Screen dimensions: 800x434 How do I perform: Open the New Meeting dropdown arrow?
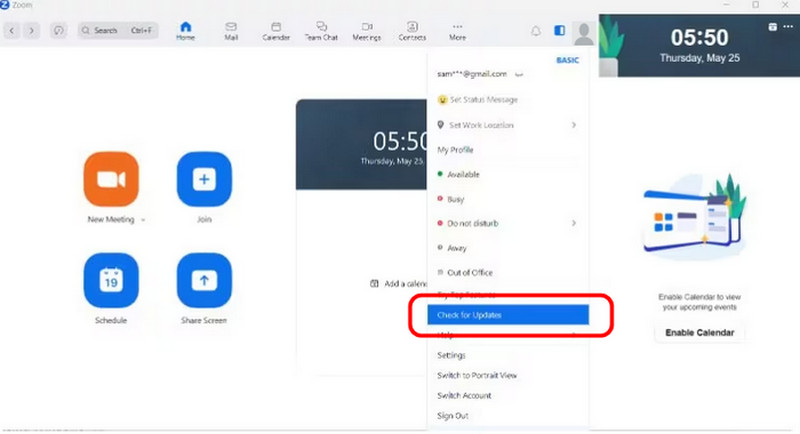click(x=142, y=220)
